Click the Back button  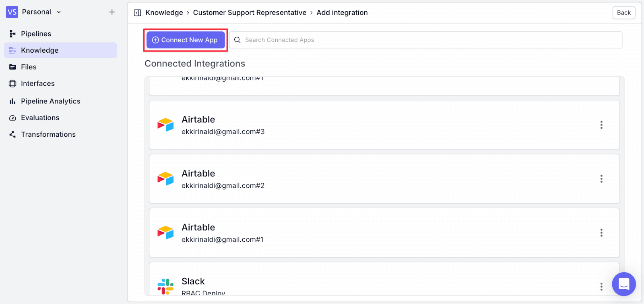pyautogui.click(x=624, y=12)
